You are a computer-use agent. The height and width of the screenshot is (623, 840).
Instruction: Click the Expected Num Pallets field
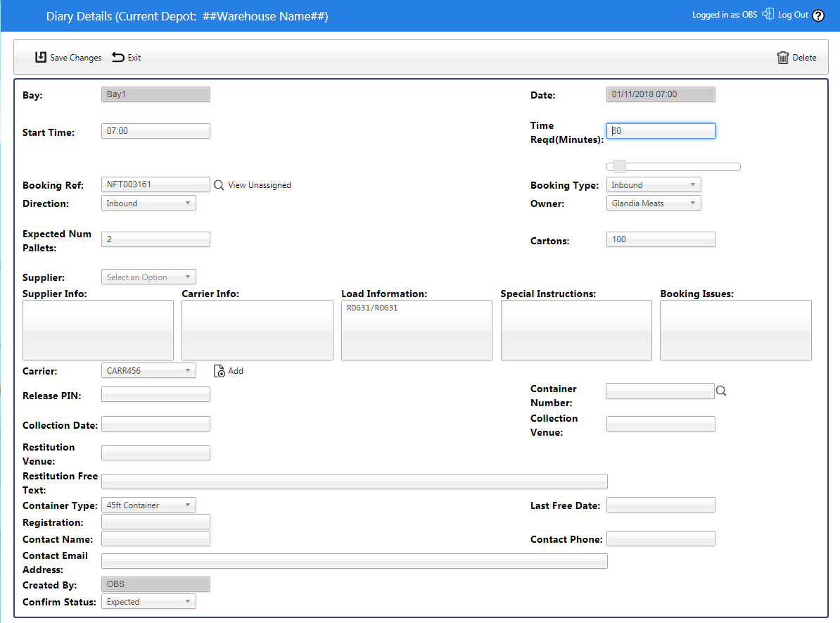point(155,239)
